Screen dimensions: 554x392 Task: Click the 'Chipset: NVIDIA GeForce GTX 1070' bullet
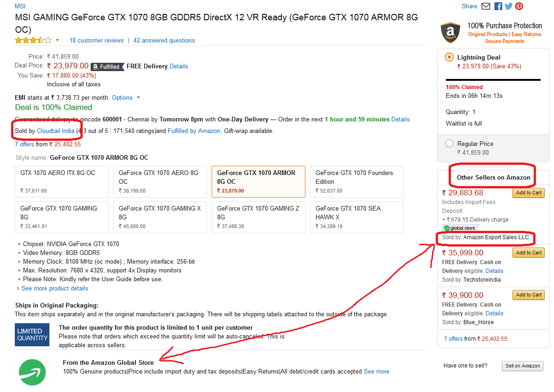pyautogui.click(x=71, y=244)
